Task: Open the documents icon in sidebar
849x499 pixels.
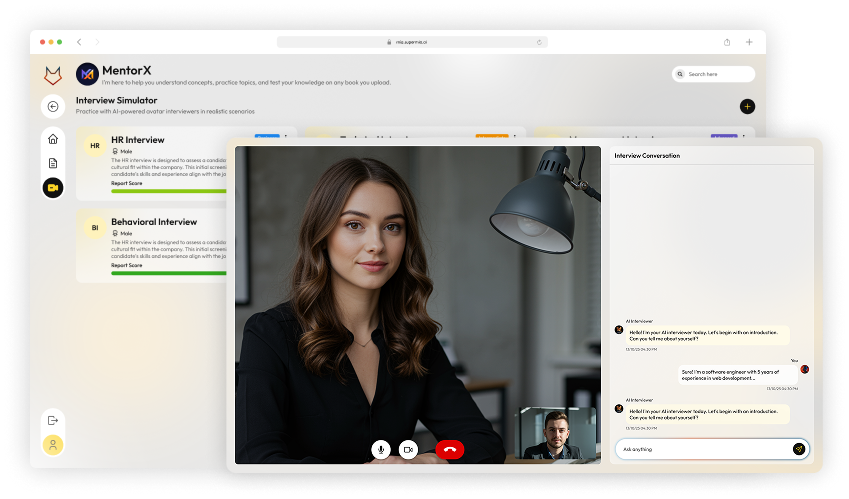Action: (53, 163)
